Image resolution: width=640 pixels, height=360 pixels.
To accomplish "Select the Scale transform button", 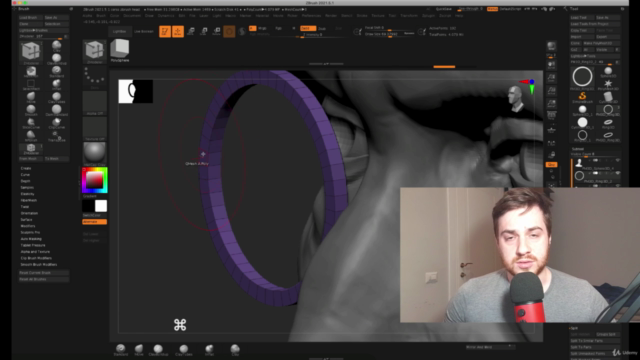I will tap(204, 31).
